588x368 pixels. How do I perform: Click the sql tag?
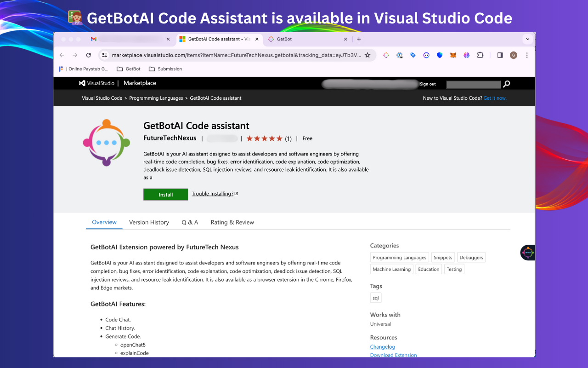pos(376,298)
